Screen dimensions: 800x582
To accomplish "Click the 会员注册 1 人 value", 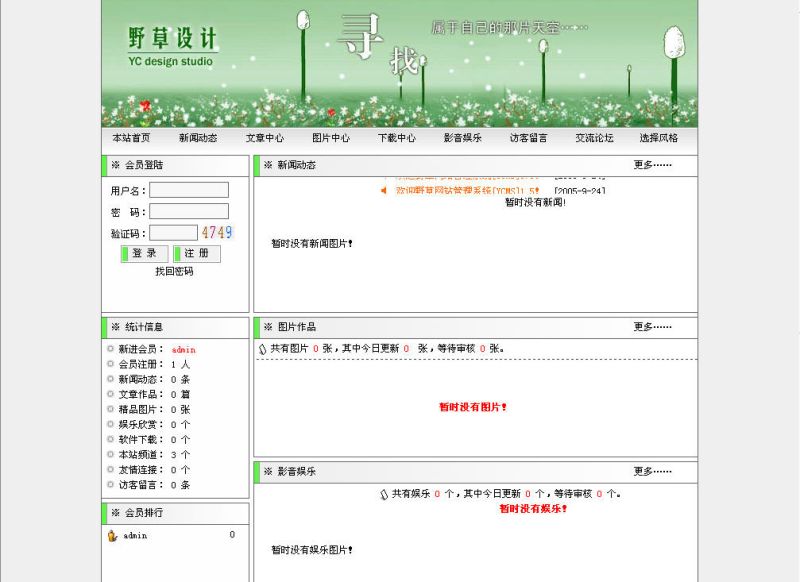I will tap(180, 364).
